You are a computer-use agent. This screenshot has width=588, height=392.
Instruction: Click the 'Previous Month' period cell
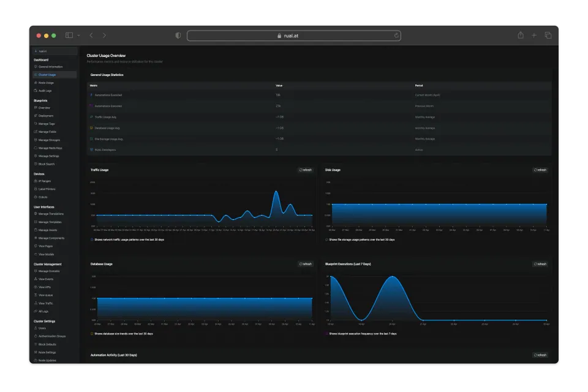click(424, 106)
